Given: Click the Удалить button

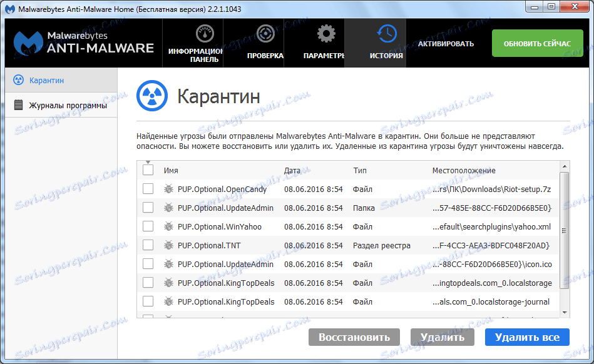Looking at the screenshot, I should click(443, 337).
